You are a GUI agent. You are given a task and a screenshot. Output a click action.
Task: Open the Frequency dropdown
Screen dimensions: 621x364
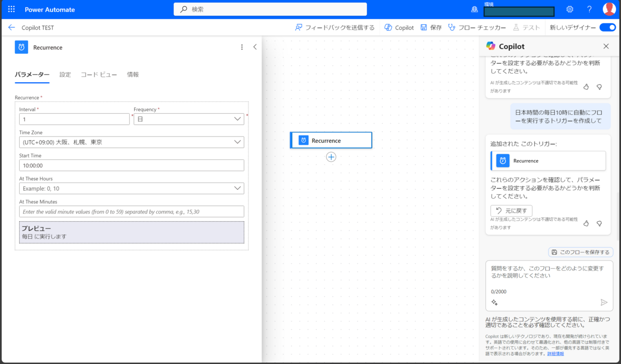click(189, 119)
